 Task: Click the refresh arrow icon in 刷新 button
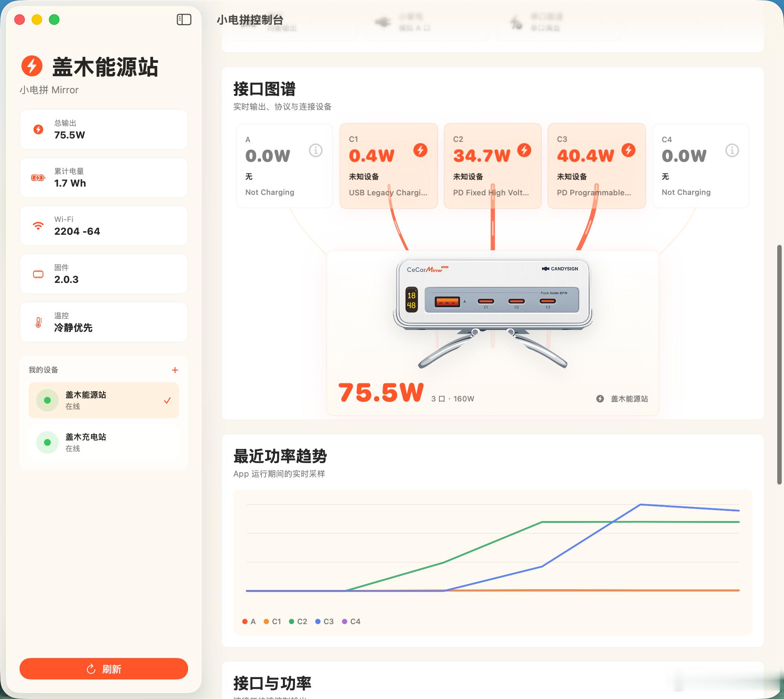click(x=91, y=669)
